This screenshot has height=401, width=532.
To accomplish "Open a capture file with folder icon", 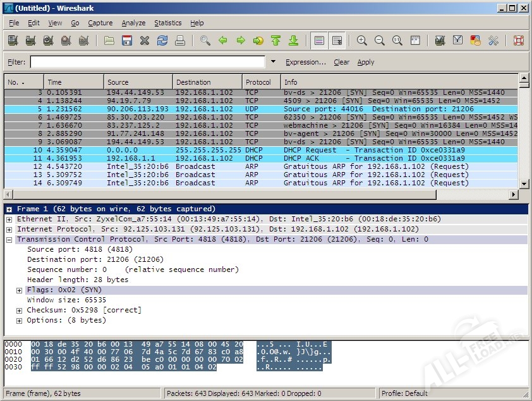I will [x=109, y=40].
